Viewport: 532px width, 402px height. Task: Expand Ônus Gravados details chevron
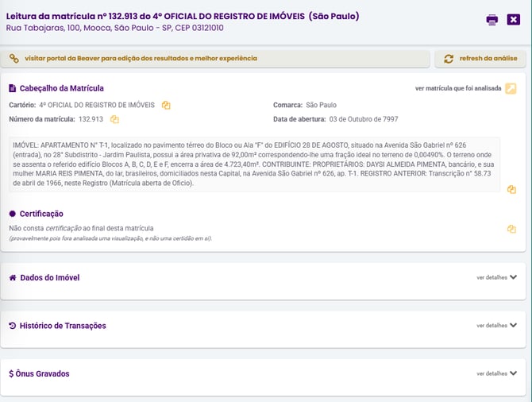tap(513, 373)
